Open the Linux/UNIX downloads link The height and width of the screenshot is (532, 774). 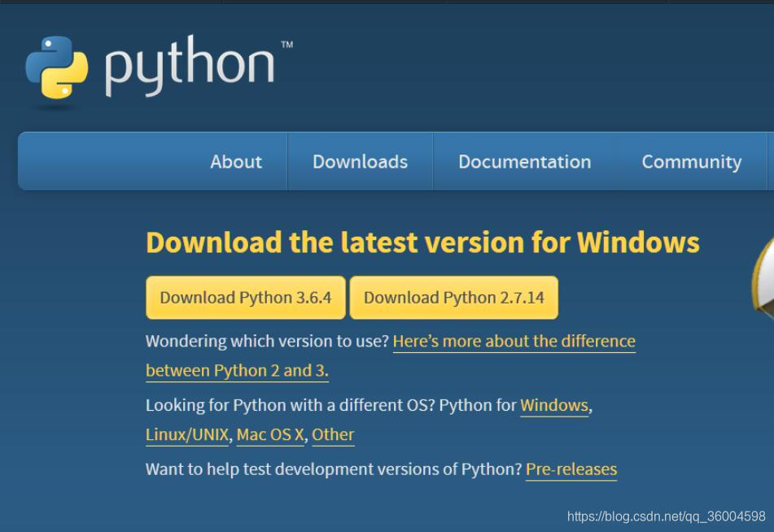click(187, 434)
